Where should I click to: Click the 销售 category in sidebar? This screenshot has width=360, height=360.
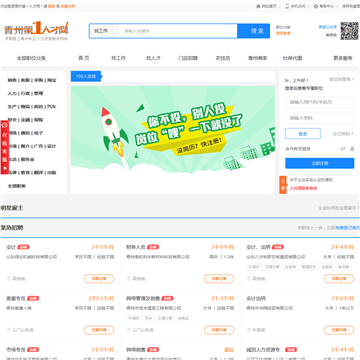(x=12, y=80)
